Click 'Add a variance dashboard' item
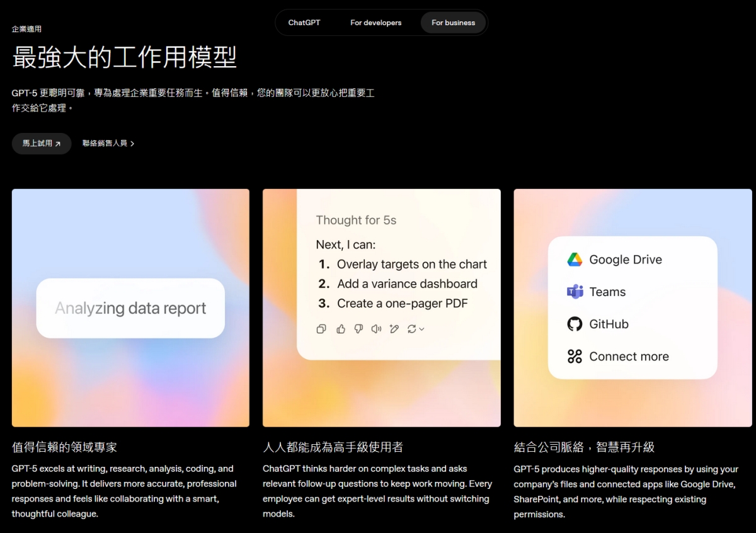 pyautogui.click(x=398, y=284)
